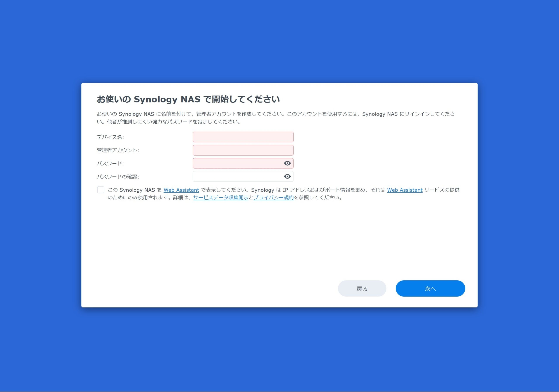Image resolution: width=559 pixels, height=392 pixels.
Task: Show password using the パスワード field eye icon
Action: click(287, 163)
